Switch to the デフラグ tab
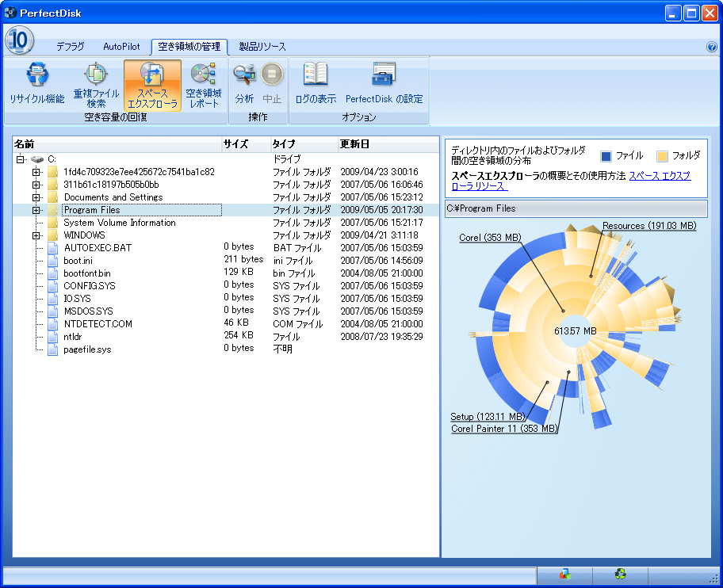 pyautogui.click(x=71, y=47)
